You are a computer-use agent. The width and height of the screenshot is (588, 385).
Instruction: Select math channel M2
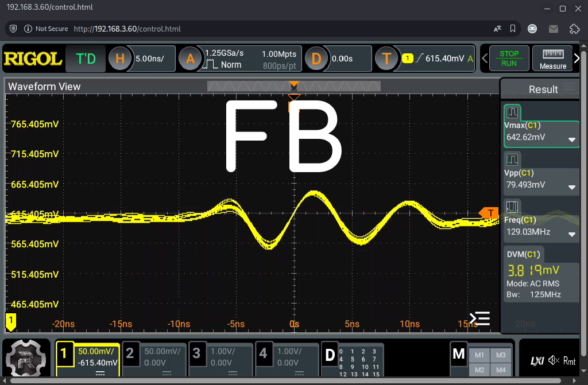tap(479, 370)
